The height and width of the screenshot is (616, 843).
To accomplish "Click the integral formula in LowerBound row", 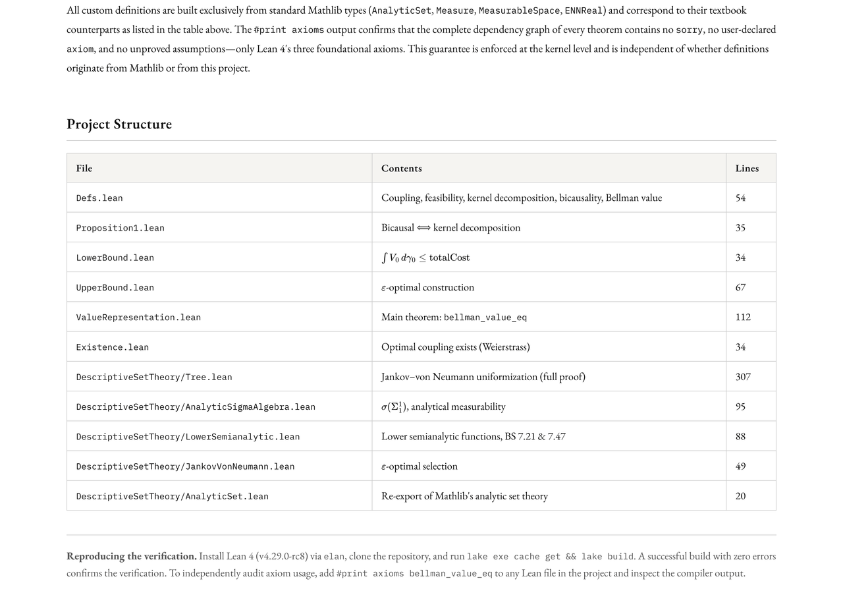I will pyautogui.click(x=425, y=258).
